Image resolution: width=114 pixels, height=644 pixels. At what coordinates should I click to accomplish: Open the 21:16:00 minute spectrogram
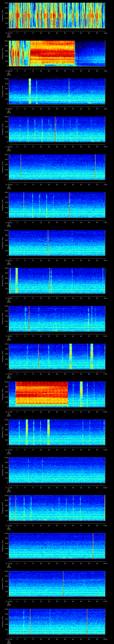coord(57,584)
